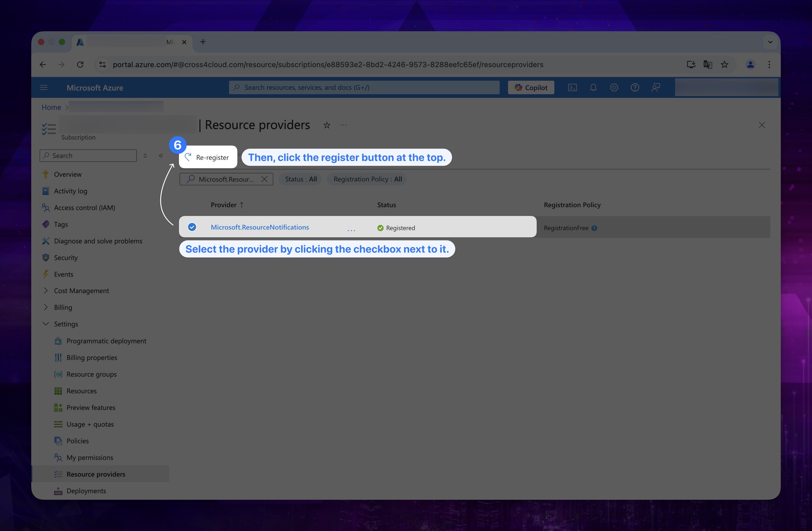Click the Status column header
Image resolution: width=812 pixels, height=531 pixels.
pos(386,205)
